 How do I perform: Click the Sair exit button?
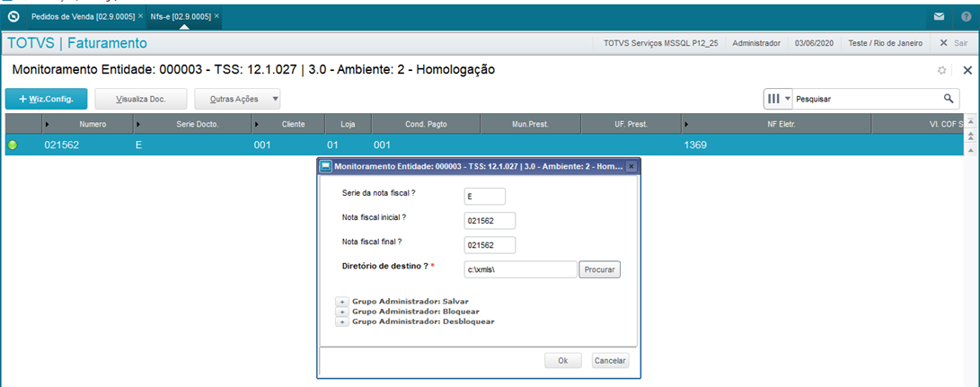(954, 43)
